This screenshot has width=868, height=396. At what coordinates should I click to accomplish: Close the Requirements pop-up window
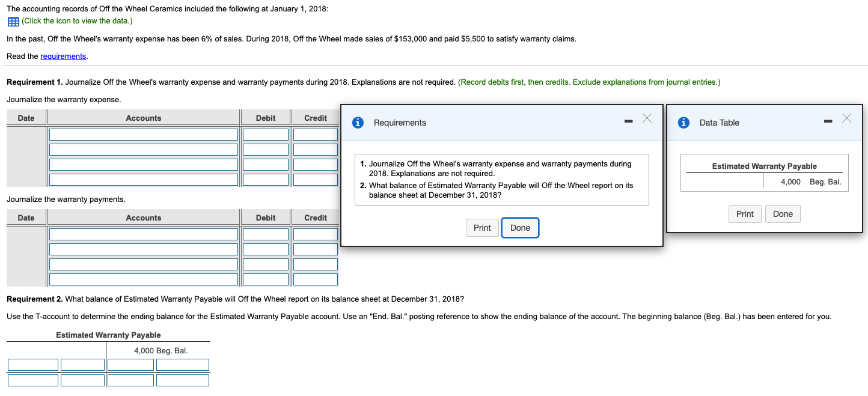(647, 118)
